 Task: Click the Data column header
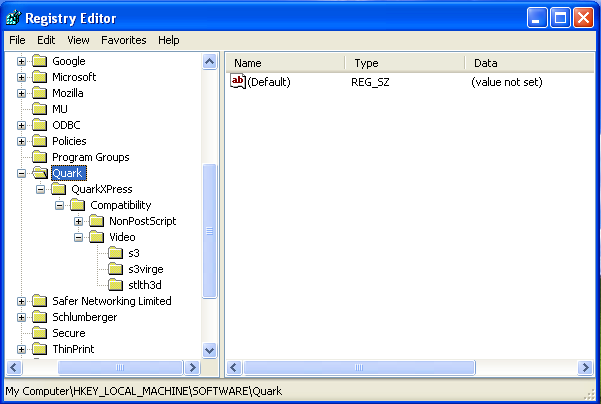click(530, 63)
